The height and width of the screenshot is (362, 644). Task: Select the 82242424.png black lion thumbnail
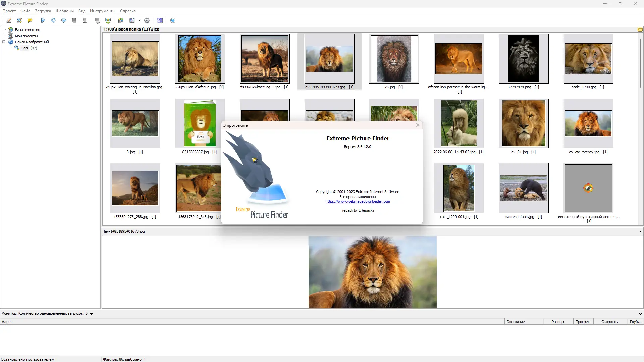pyautogui.click(x=523, y=59)
